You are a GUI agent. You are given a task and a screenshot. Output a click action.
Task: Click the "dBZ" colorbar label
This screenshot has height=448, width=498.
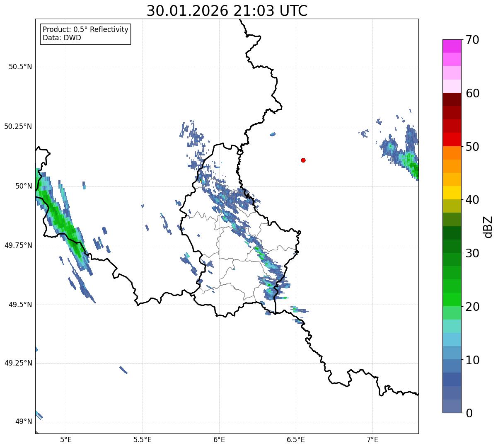click(x=488, y=227)
